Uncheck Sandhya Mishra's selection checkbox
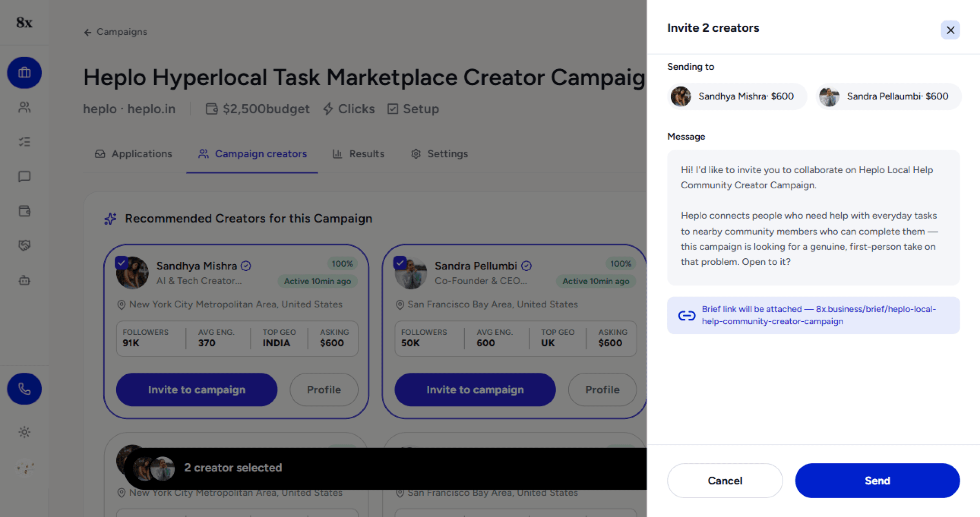Image resolution: width=980 pixels, height=517 pixels. pyautogui.click(x=121, y=263)
